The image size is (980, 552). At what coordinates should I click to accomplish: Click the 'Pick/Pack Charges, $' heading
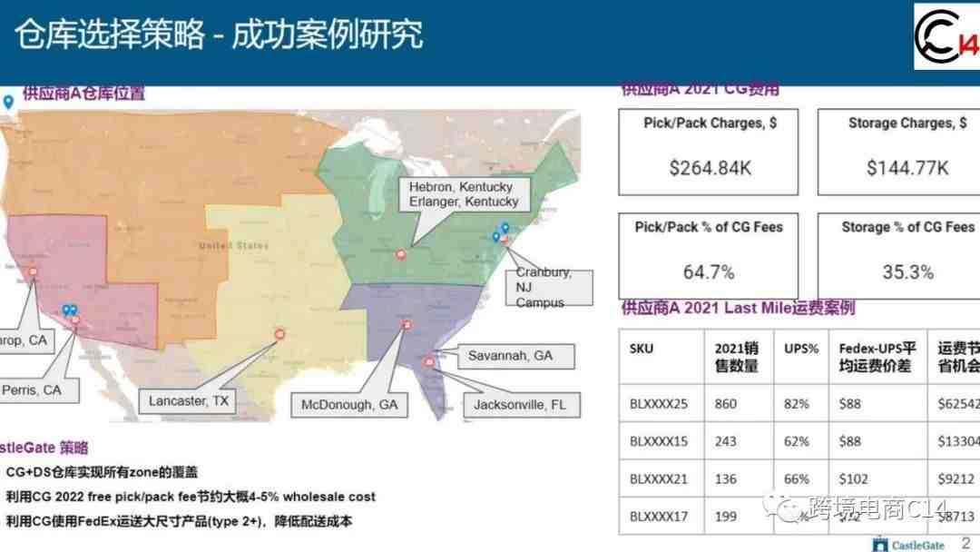[x=710, y=123]
